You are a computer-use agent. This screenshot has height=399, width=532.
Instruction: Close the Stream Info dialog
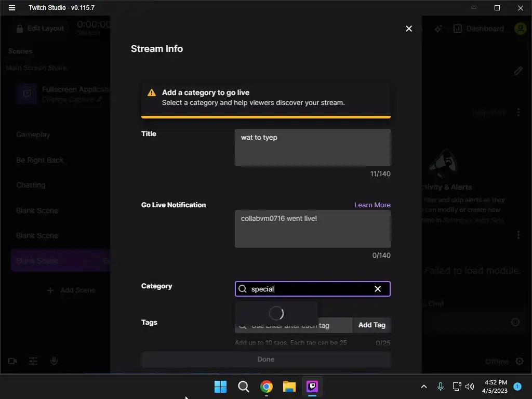pyautogui.click(x=409, y=29)
